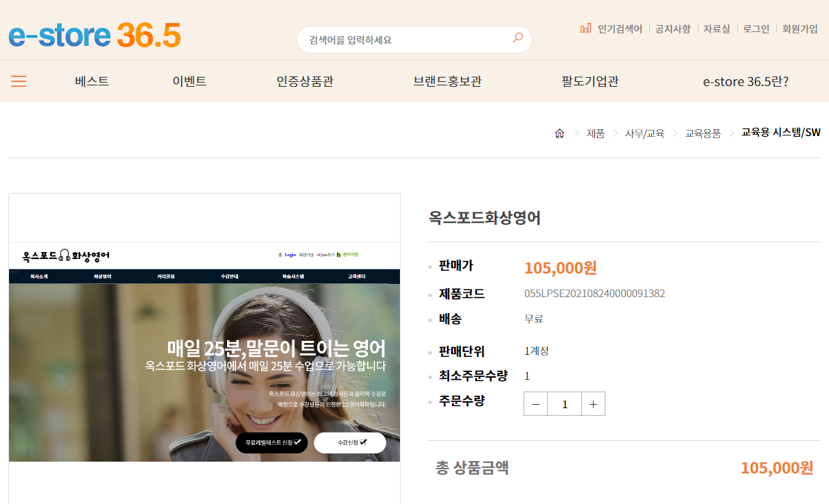
Task: Decrease order quantity with minus button
Action: point(535,404)
